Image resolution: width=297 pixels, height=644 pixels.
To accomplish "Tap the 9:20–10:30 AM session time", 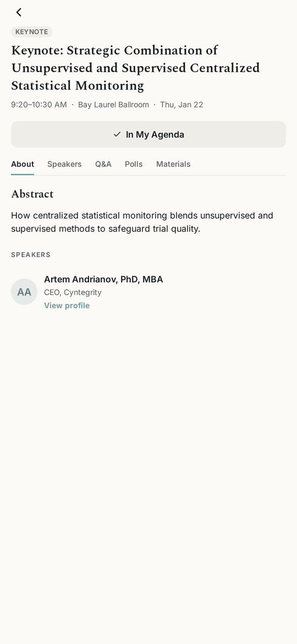I will pyautogui.click(x=39, y=105).
